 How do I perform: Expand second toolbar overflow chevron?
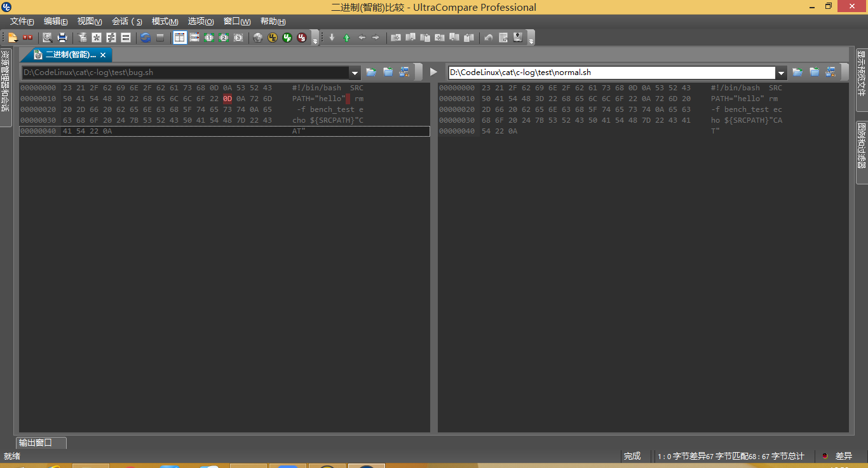[531, 41]
